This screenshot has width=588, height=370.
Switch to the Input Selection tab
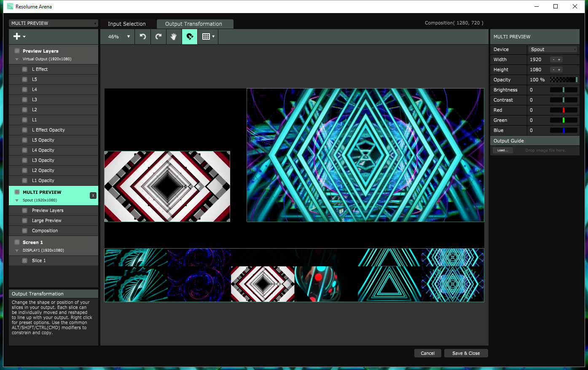(126, 24)
